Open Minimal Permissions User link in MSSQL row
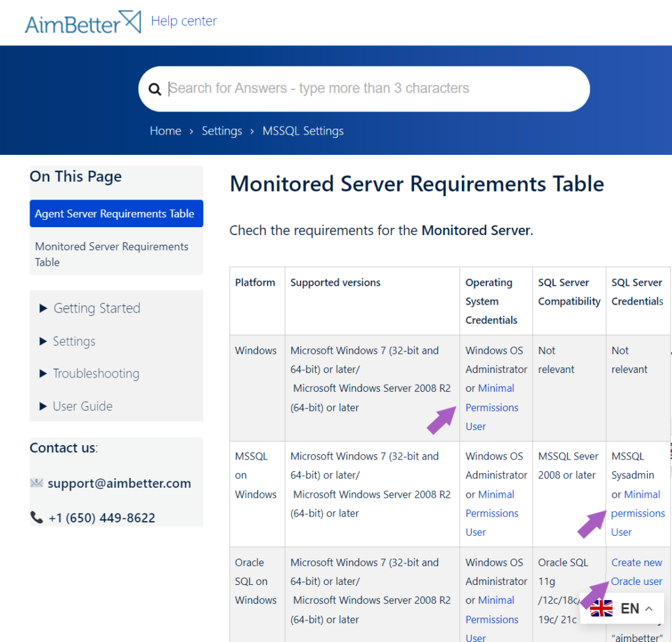672x642 pixels. pyautogui.click(x=492, y=513)
